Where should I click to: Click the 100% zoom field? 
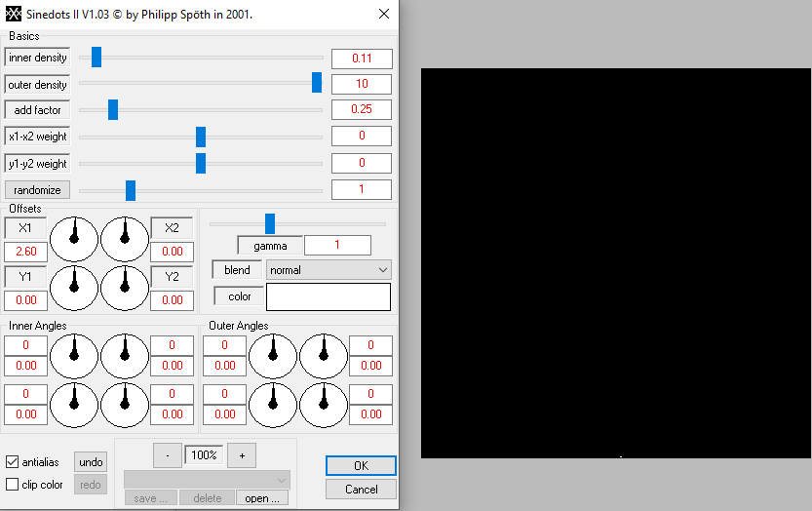tap(204, 455)
